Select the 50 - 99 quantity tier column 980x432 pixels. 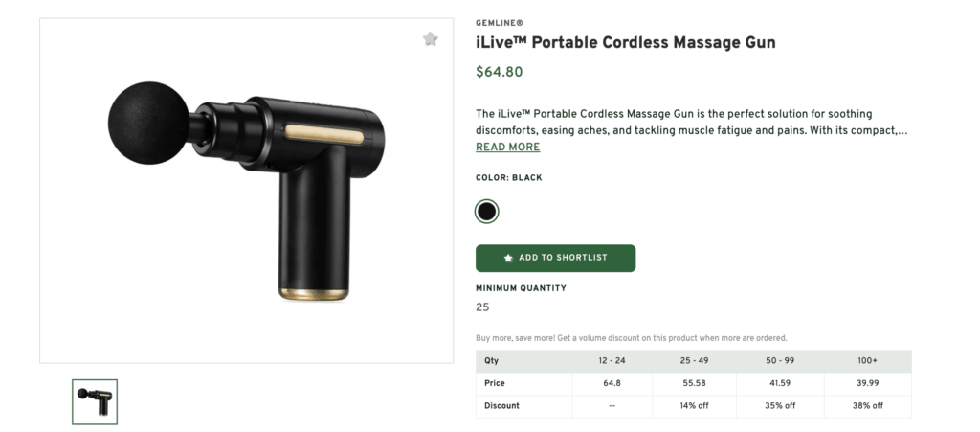779,361
